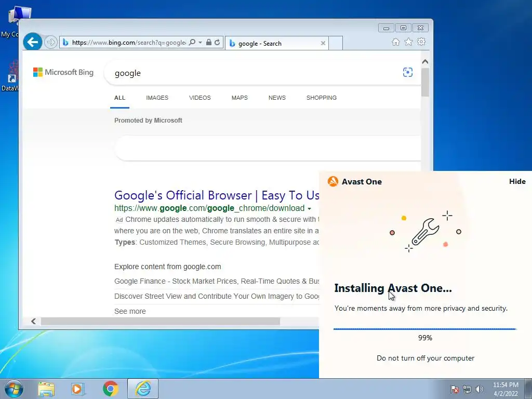This screenshot has width=532, height=399.
Task: Open Windows Explorer from taskbar
Action: click(x=46, y=389)
